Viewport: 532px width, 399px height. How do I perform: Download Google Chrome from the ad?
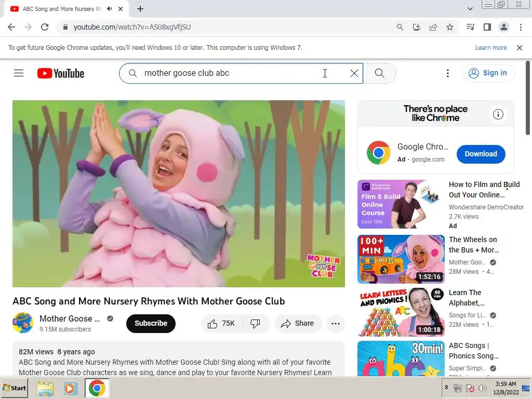point(481,154)
